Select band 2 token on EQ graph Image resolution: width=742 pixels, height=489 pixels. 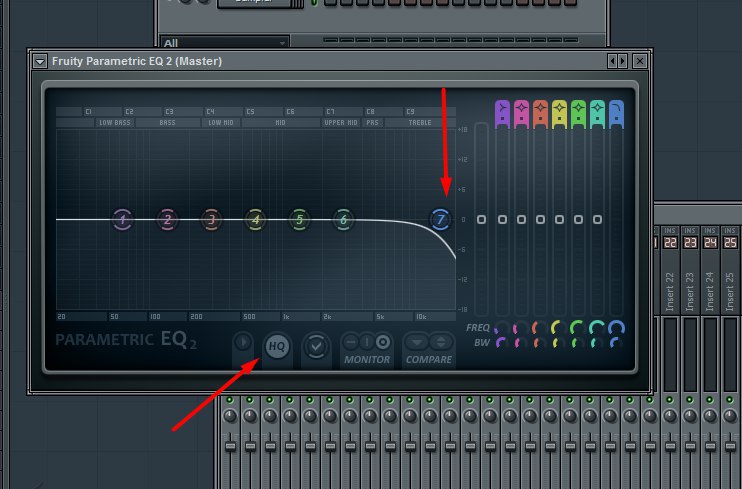167,220
